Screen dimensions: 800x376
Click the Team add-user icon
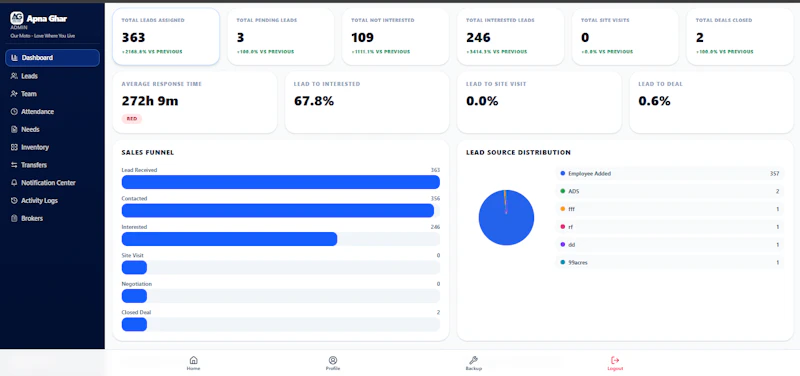coord(14,94)
